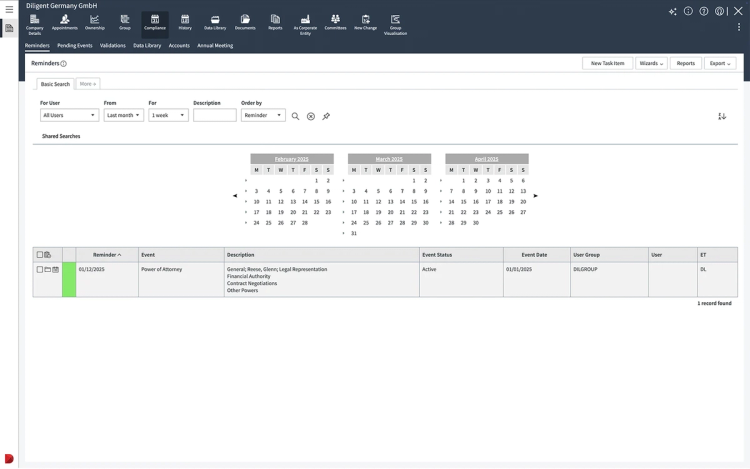The width and height of the screenshot is (750, 469).
Task: Open the info circle icon in header
Action: click(x=688, y=11)
